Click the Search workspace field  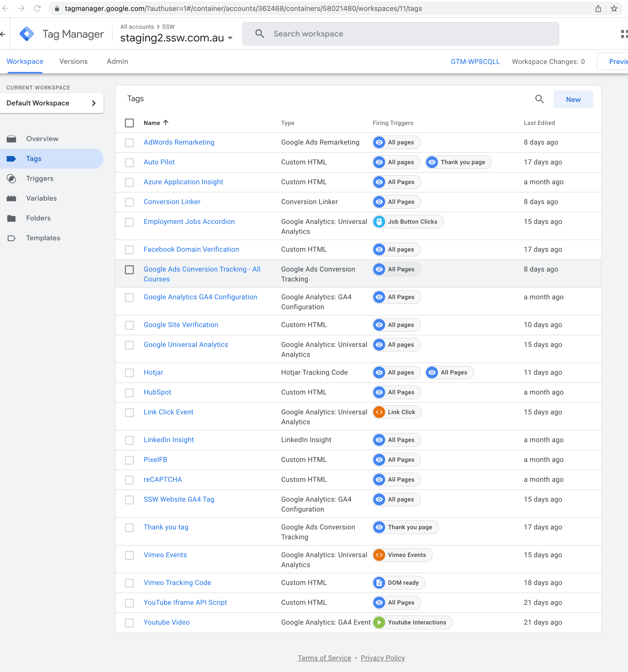(x=400, y=34)
